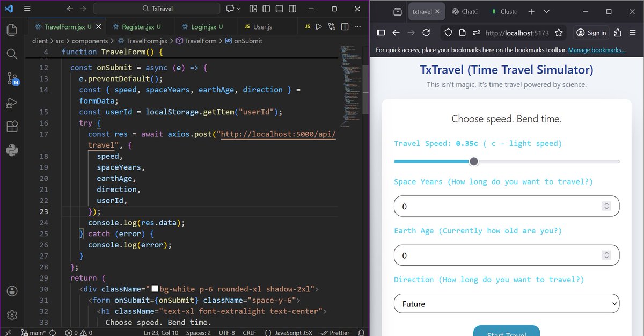Go forward in VS Code editor history

tap(83, 9)
